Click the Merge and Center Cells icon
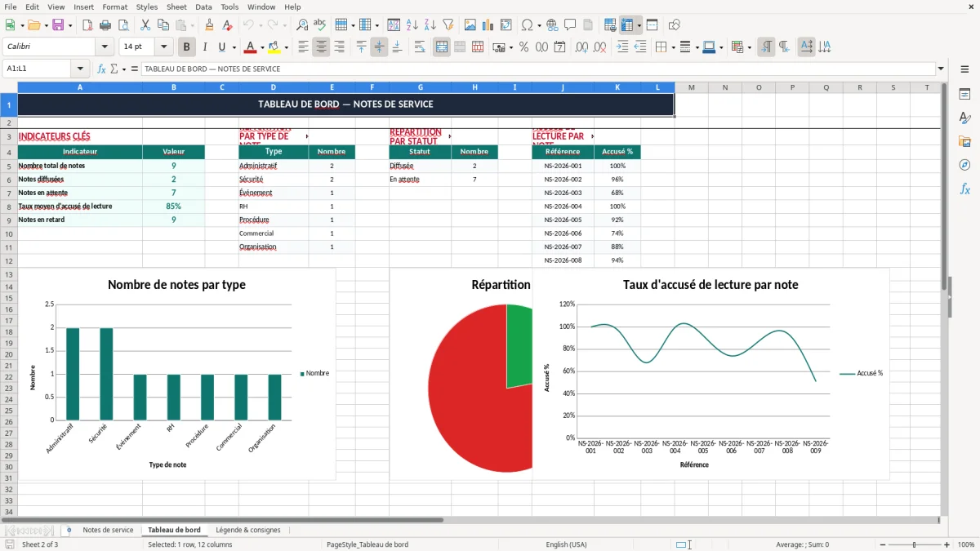Image resolution: width=980 pixels, height=551 pixels. click(x=442, y=47)
